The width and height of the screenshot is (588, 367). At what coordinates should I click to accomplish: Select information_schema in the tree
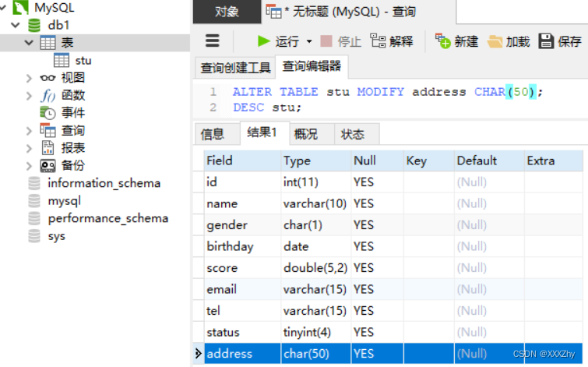click(104, 183)
